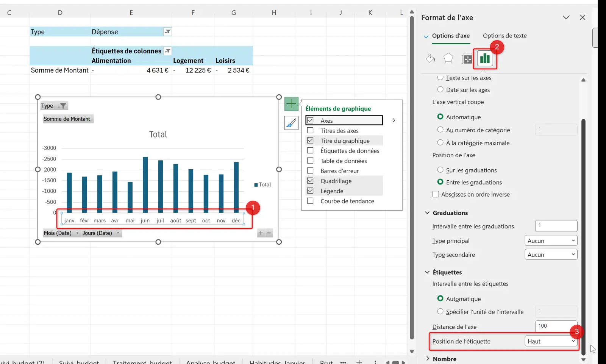606x364 pixels.
Task: Open Position de l'étiquette dropdown
Action: pyautogui.click(x=551, y=341)
